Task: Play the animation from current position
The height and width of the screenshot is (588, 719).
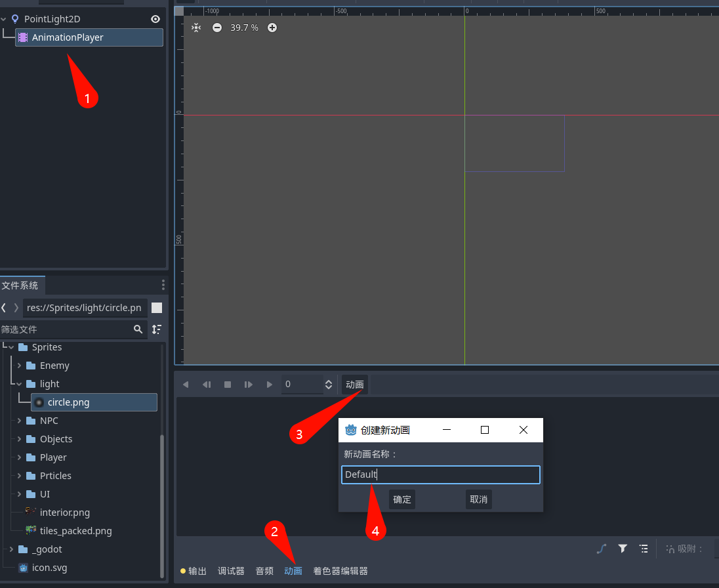Action: tap(270, 385)
